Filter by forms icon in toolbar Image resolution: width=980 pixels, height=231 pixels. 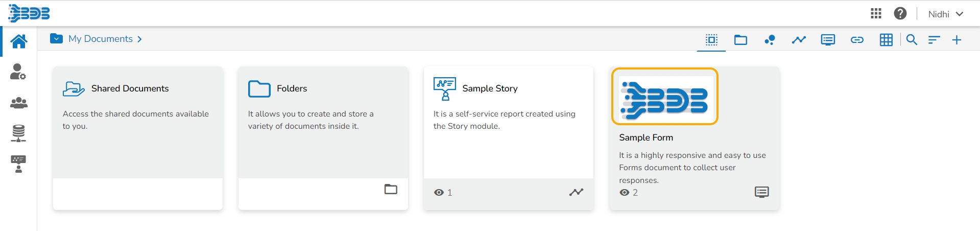(x=828, y=40)
